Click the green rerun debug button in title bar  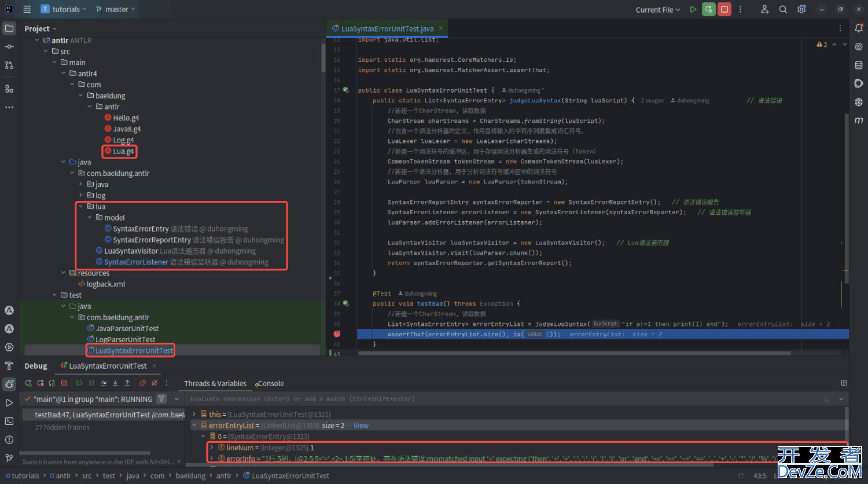click(x=709, y=9)
